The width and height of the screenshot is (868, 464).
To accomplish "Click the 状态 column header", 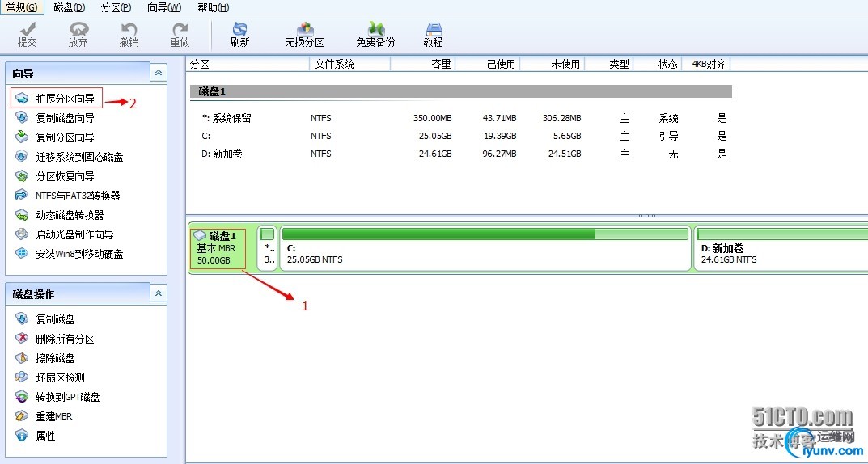I will coord(658,64).
